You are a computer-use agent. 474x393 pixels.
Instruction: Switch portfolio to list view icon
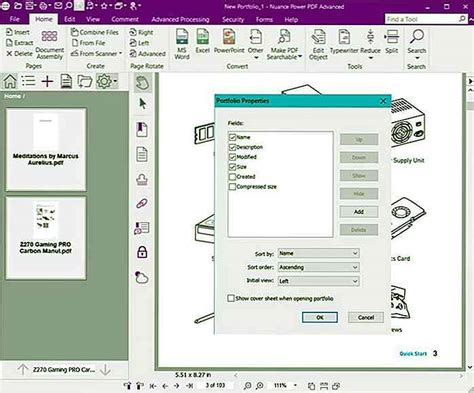click(x=29, y=81)
